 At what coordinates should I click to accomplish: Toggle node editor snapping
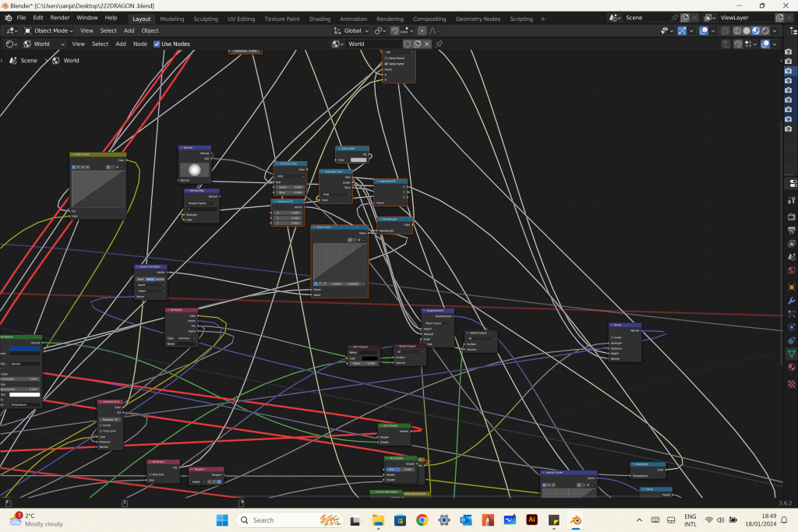point(738,44)
